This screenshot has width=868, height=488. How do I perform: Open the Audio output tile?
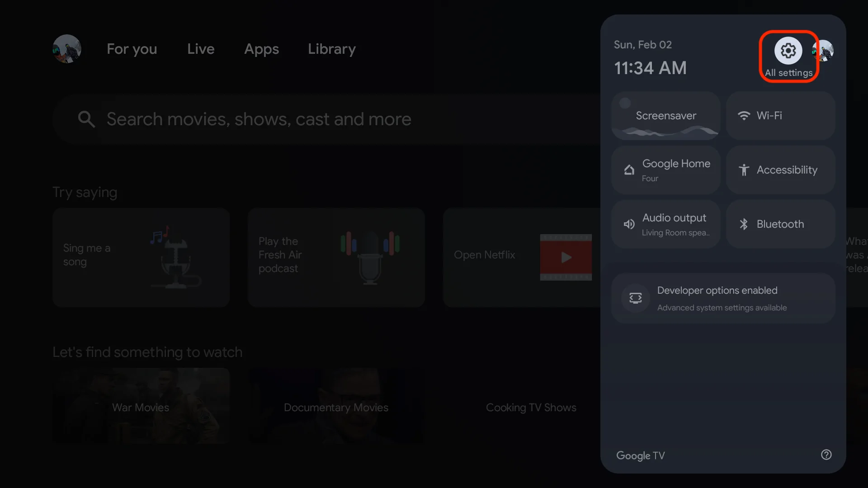(666, 224)
